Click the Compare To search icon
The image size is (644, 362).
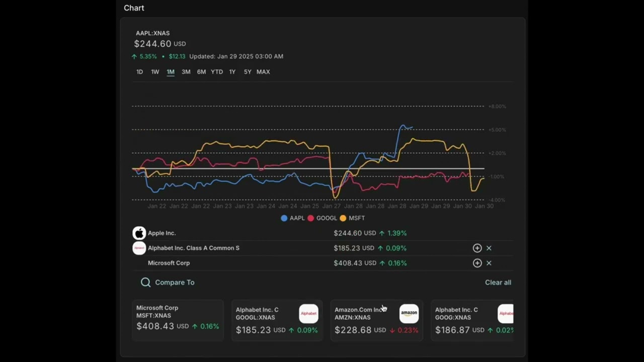[145, 283]
